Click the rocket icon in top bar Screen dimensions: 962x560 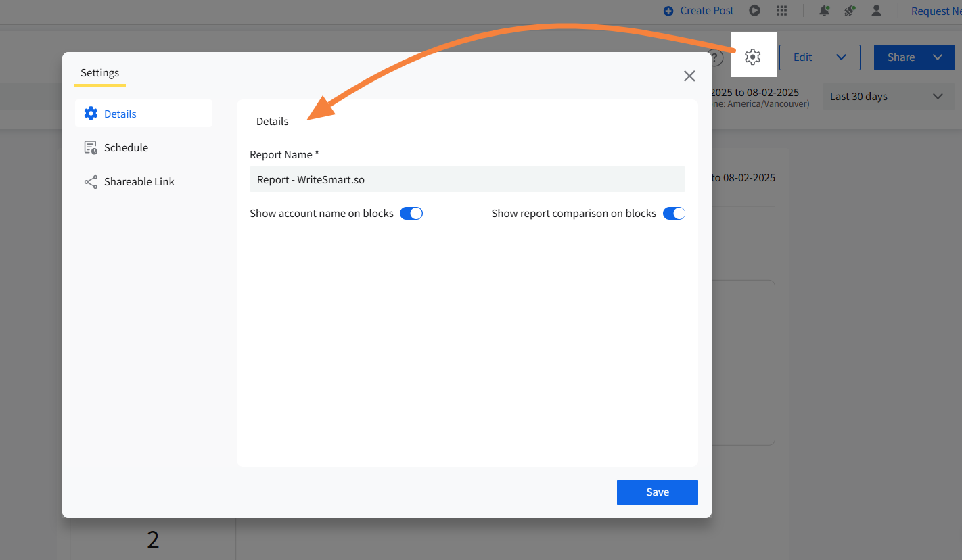pos(850,11)
